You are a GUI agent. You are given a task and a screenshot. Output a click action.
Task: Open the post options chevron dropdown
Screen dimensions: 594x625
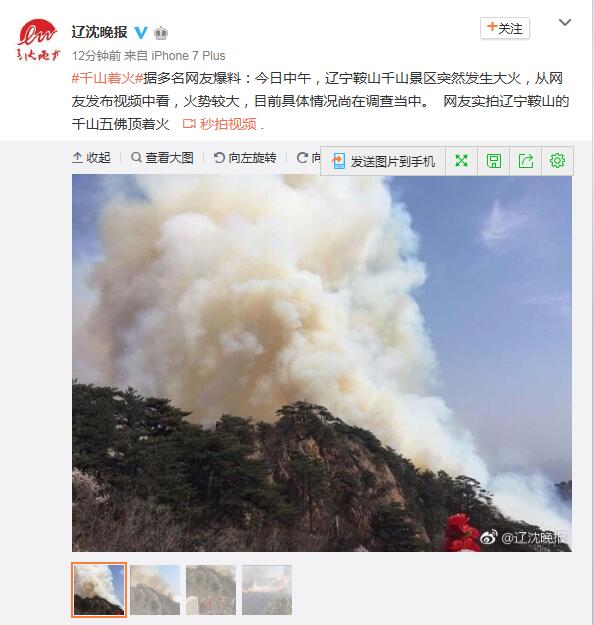click(565, 23)
